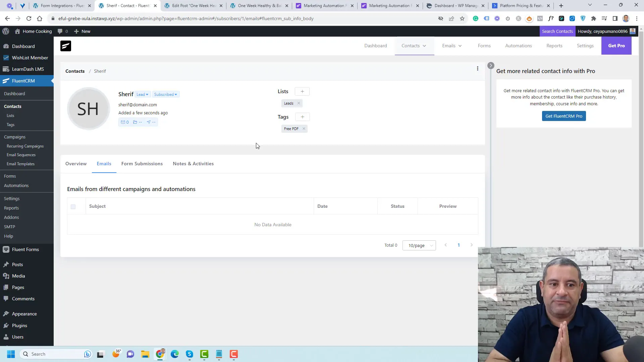The height and width of the screenshot is (362, 644).
Task: Click the Add List plus icon
Action: [302, 91]
